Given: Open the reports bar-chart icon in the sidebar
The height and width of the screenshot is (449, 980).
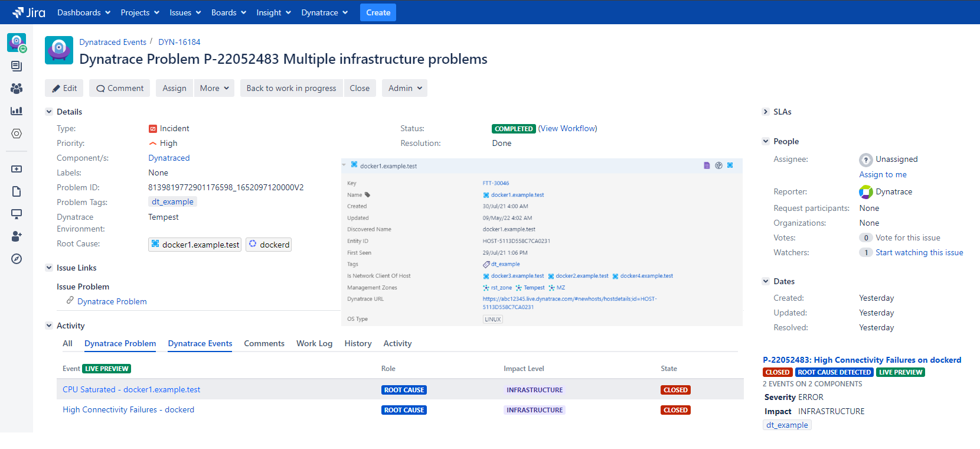Looking at the screenshot, I should point(17,111).
